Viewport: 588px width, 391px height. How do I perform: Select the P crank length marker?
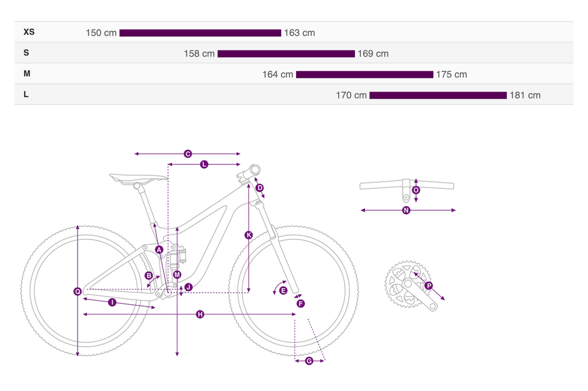[428, 286]
